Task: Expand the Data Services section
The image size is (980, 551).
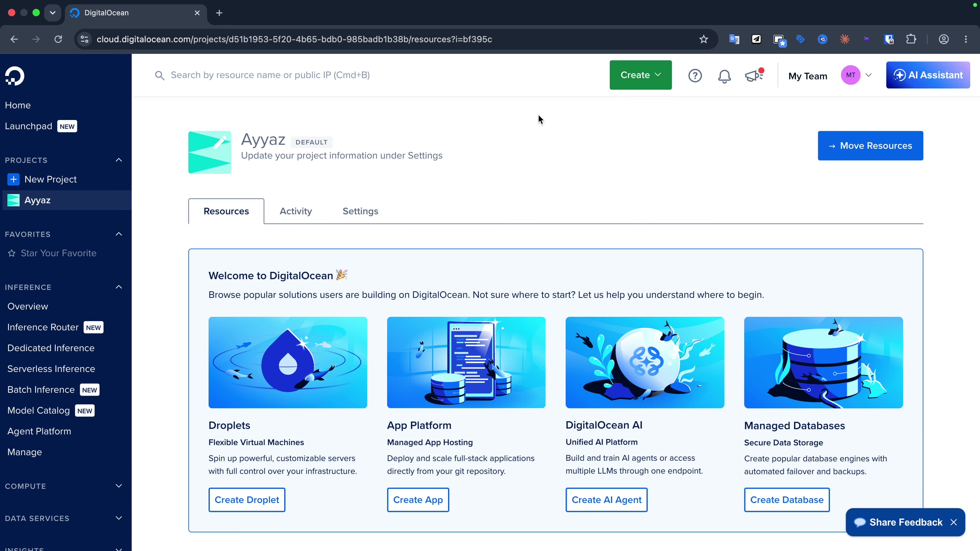Action: (x=119, y=518)
